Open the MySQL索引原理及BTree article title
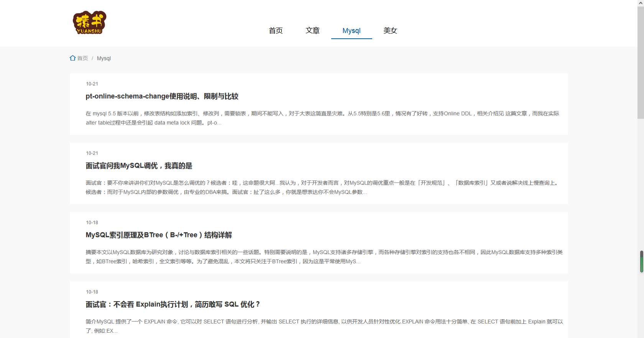Screen dimensions: 644x338 click(159, 235)
